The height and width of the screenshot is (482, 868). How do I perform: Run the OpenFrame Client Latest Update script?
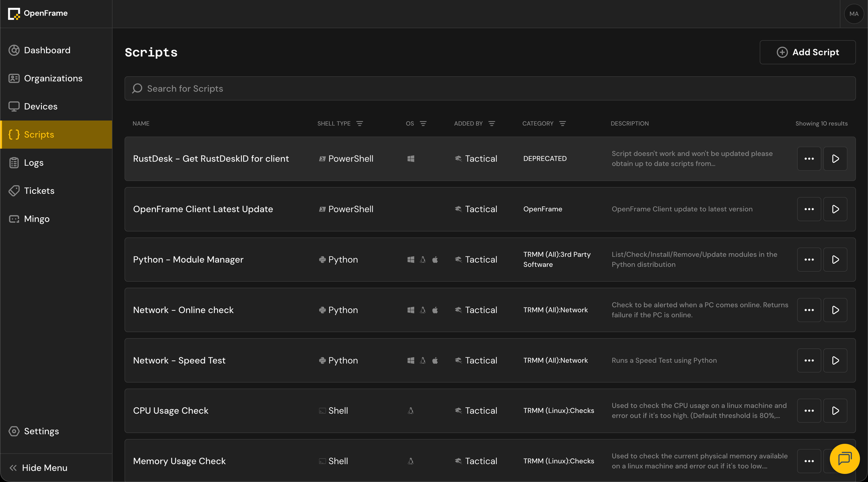(x=835, y=209)
